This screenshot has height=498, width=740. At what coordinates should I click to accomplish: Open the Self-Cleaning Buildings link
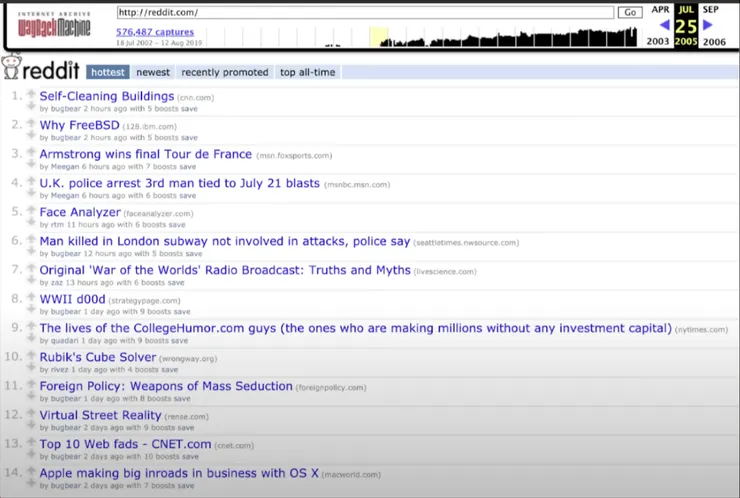[x=107, y=96]
